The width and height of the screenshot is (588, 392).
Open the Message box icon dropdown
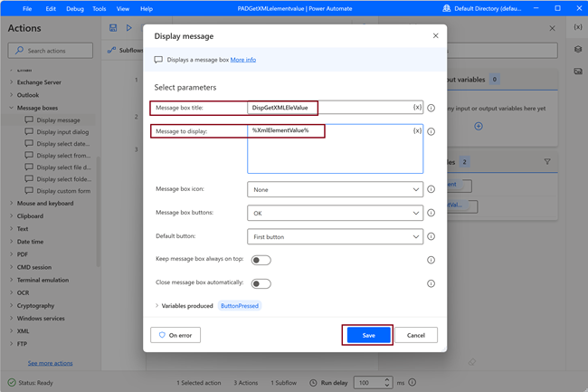(336, 189)
